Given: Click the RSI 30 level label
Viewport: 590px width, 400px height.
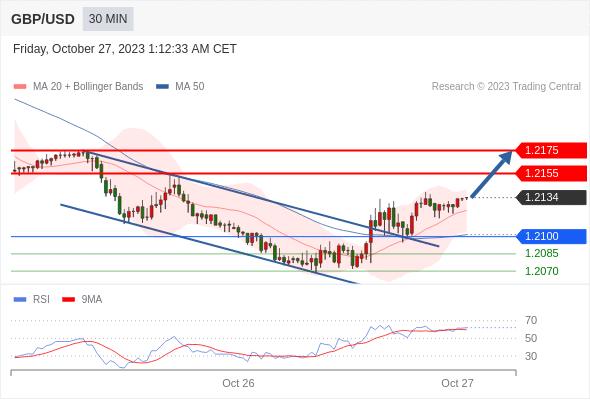Looking at the screenshot, I should coord(531,356).
